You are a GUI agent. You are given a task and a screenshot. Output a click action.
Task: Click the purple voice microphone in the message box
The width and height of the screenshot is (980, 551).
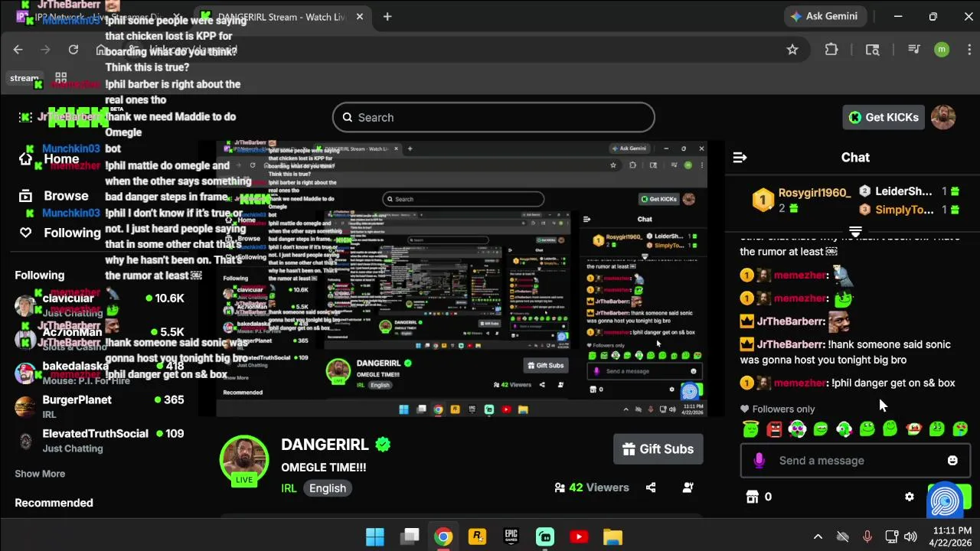tap(759, 461)
